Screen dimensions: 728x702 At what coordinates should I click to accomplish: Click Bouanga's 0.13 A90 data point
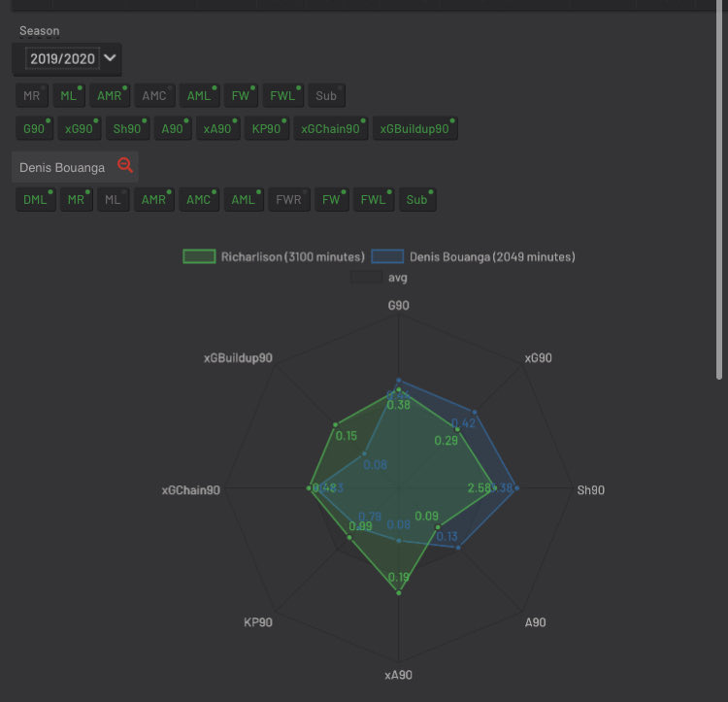click(458, 548)
